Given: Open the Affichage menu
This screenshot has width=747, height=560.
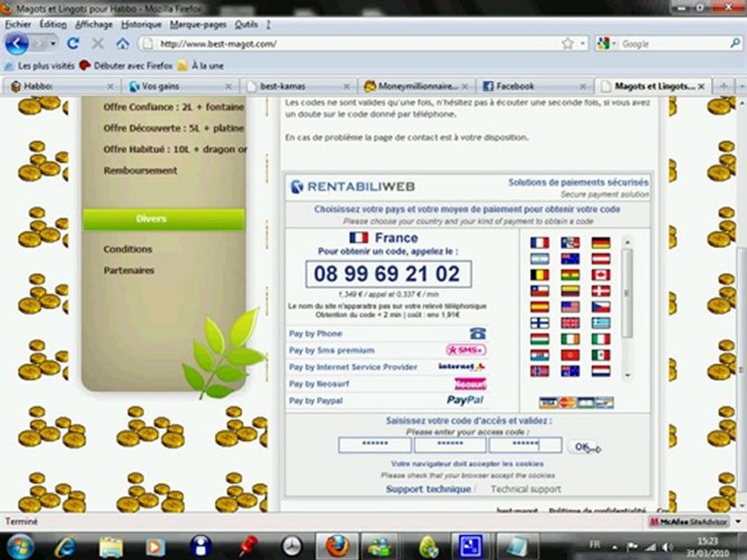Looking at the screenshot, I should point(94,24).
